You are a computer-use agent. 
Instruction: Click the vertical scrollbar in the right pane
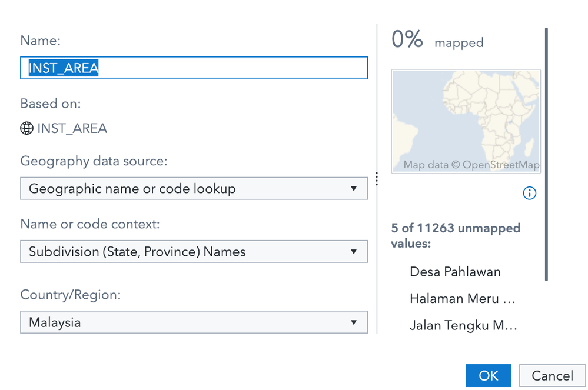(x=546, y=153)
